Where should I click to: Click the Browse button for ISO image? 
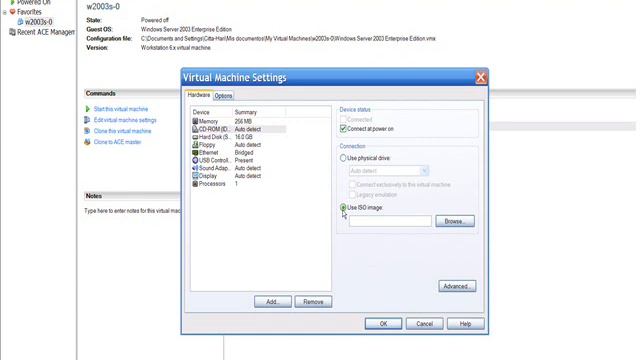point(455,221)
